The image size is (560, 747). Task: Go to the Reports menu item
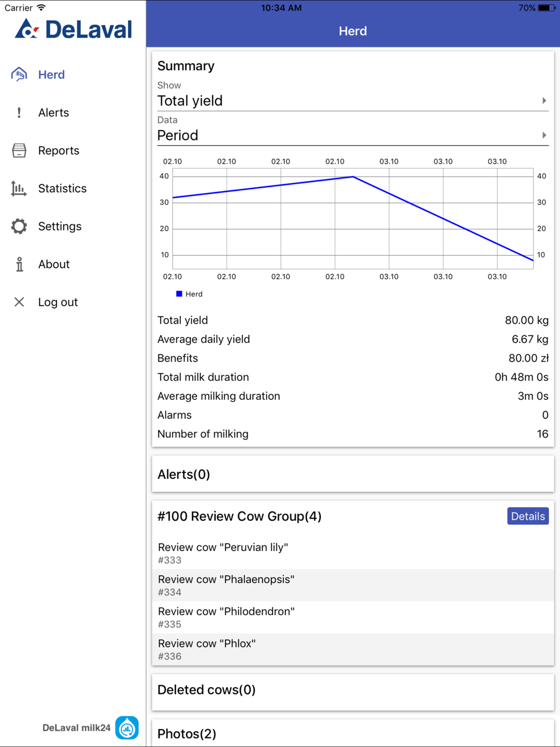(59, 151)
